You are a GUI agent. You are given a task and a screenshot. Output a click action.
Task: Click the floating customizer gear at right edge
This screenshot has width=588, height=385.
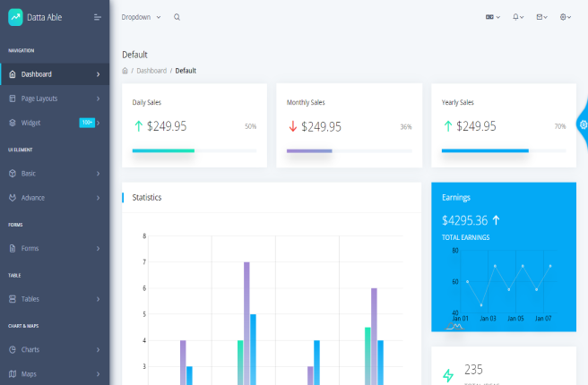pos(584,124)
